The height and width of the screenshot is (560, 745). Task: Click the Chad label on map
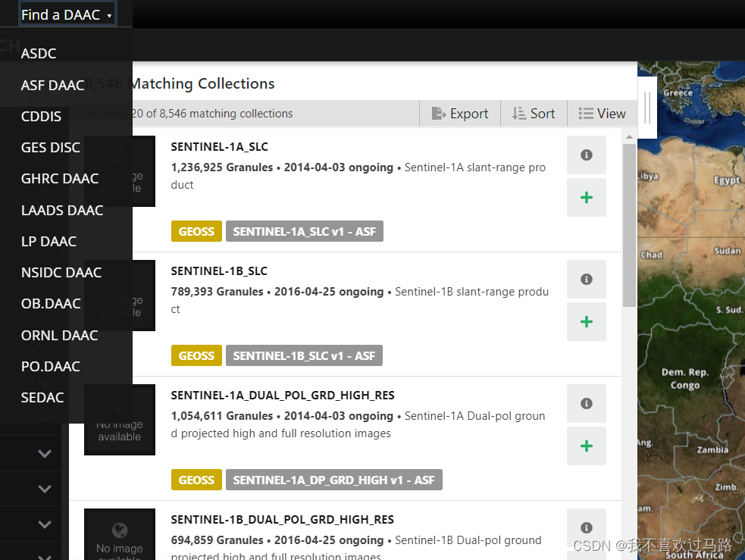tap(651, 255)
